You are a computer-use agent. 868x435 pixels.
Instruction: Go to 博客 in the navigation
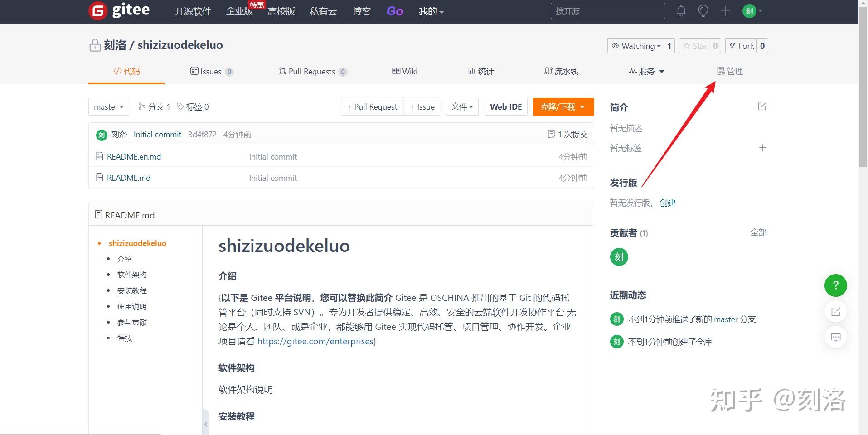click(362, 11)
